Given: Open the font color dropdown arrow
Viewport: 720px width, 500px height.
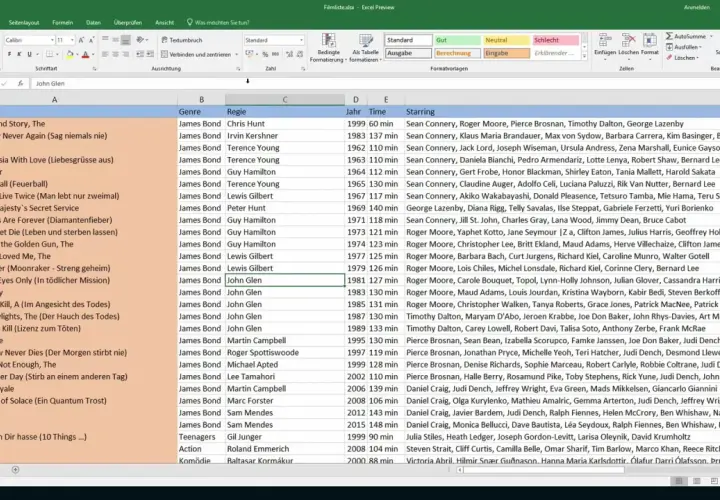Looking at the screenshot, I should pyautogui.click(x=93, y=54).
